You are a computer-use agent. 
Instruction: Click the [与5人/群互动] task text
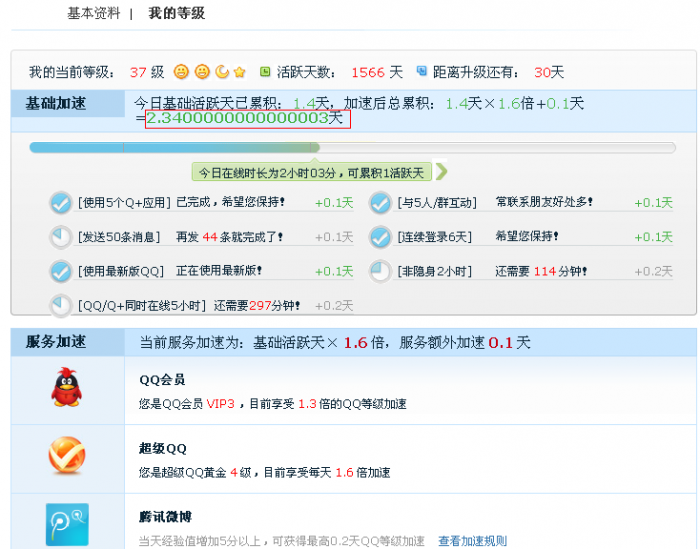pyautogui.click(x=438, y=203)
